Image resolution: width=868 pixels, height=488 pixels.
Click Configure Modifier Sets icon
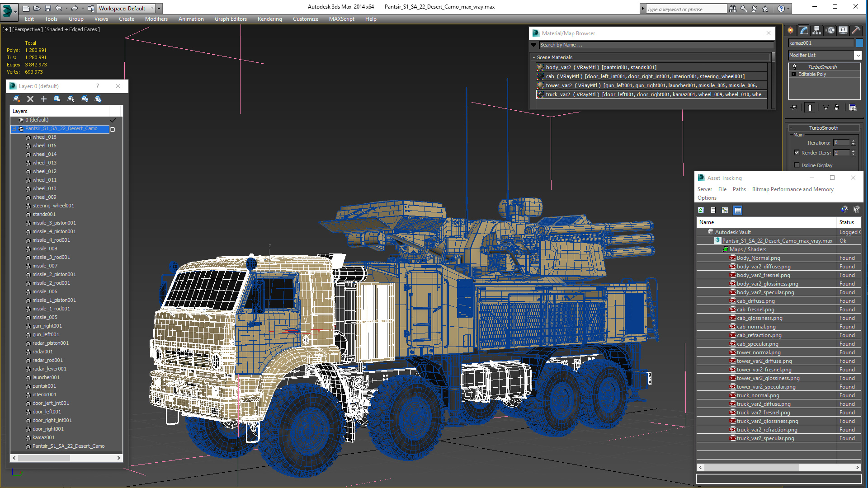(853, 108)
